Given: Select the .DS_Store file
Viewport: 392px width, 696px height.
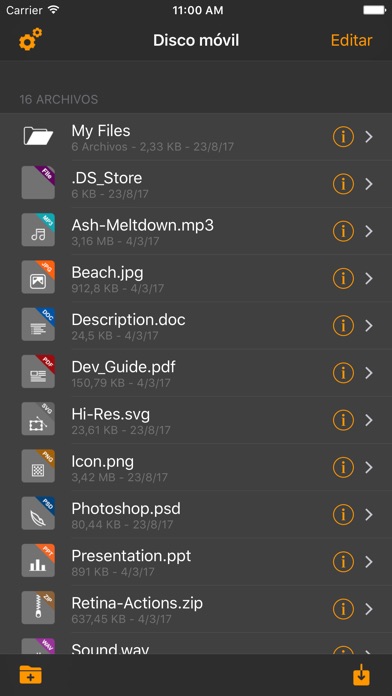Looking at the screenshot, I should (x=196, y=184).
